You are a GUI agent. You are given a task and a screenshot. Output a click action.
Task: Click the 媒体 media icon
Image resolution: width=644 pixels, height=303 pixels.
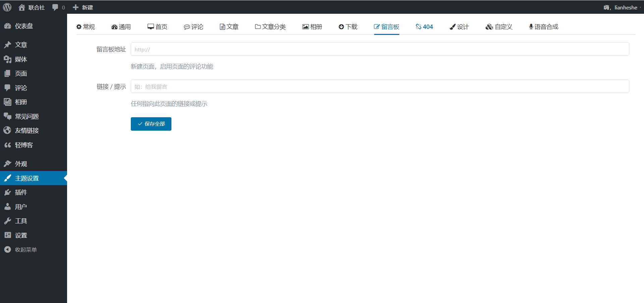tap(7, 59)
